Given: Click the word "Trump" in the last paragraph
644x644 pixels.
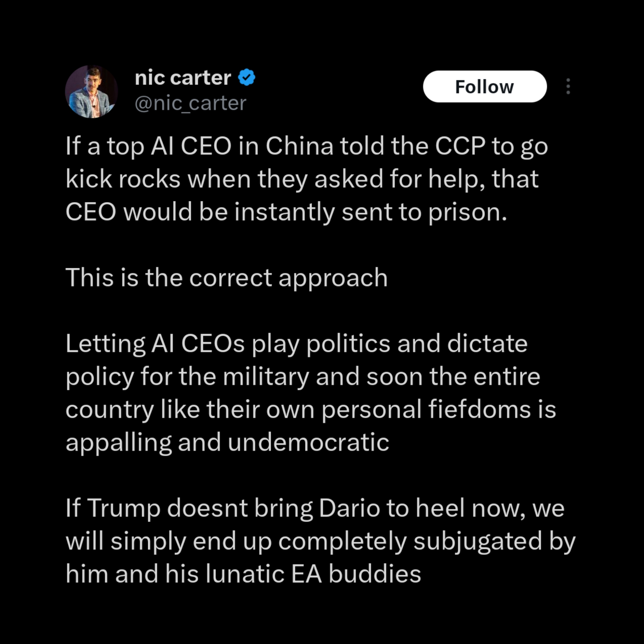Looking at the screenshot, I should 124,508.
